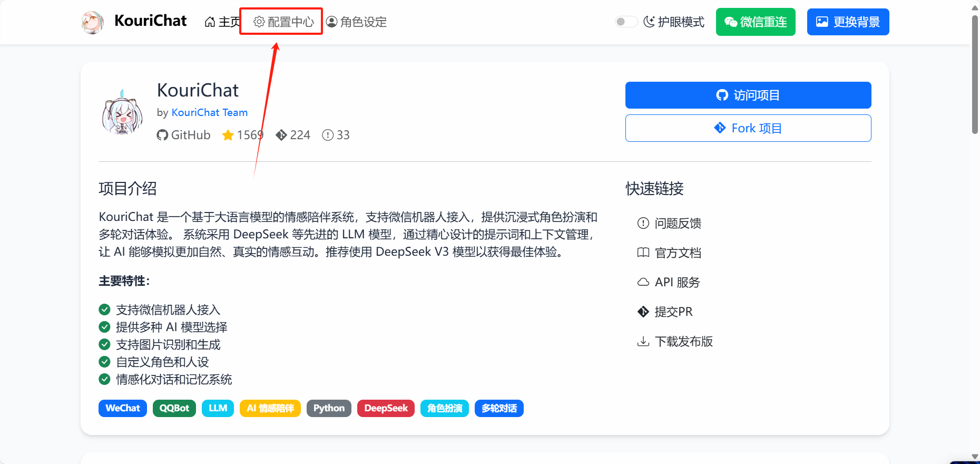The width and height of the screenshot is (980, 464).
Task: Click the check icon beside 支持图片识别和生成
Action: [105, 344]
